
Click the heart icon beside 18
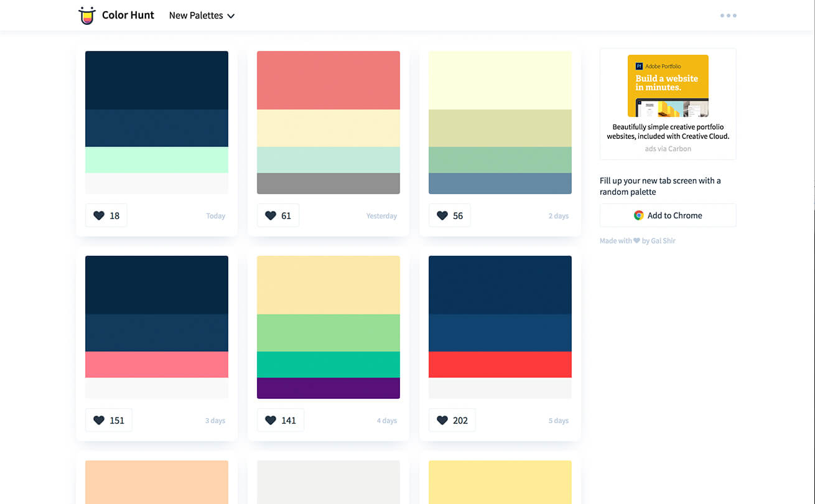pos(98,215)
